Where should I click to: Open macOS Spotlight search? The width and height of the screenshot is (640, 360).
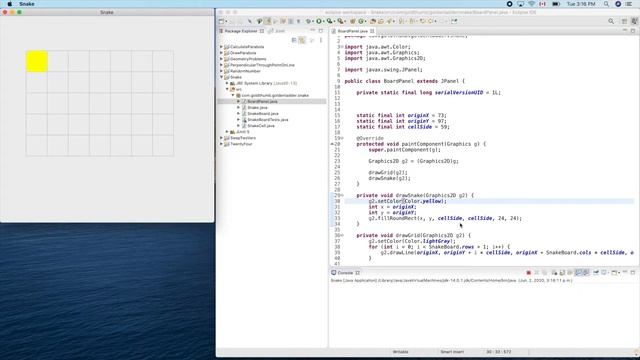pos(607,4)
